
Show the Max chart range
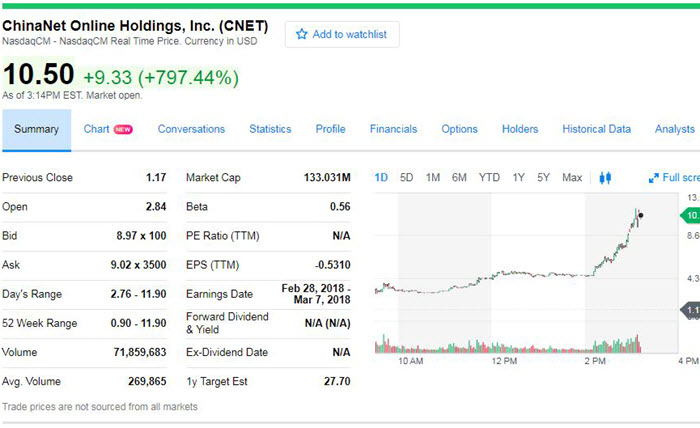tap(572, 178)
